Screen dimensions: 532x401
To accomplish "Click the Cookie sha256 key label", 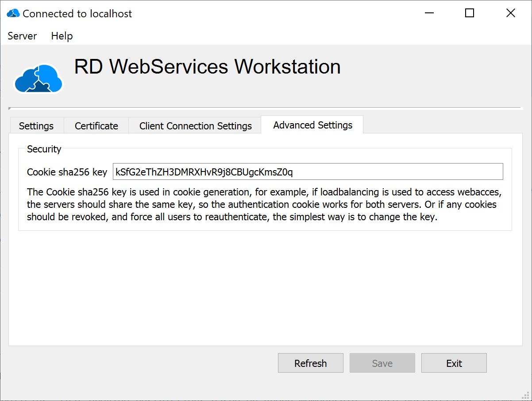I will [67, 172].
